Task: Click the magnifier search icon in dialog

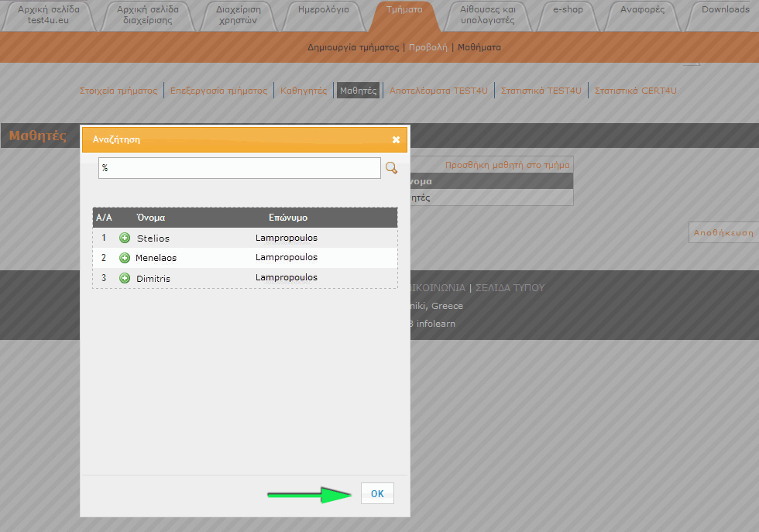Action: click(x=392, y=168)
